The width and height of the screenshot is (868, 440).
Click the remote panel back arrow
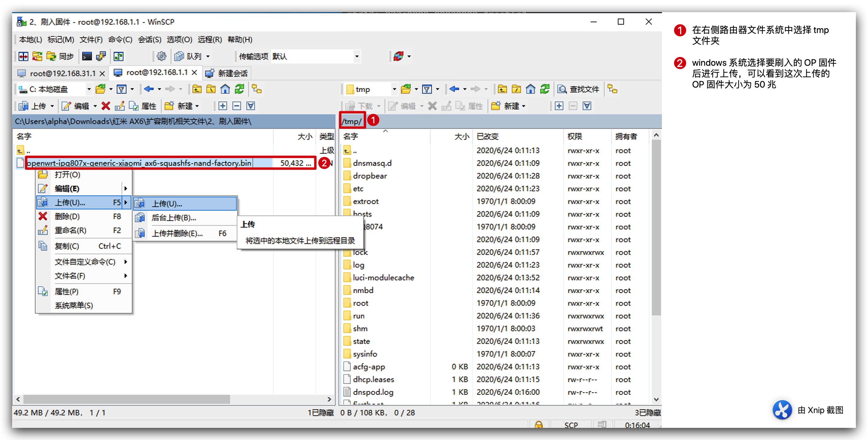[454, 89]
